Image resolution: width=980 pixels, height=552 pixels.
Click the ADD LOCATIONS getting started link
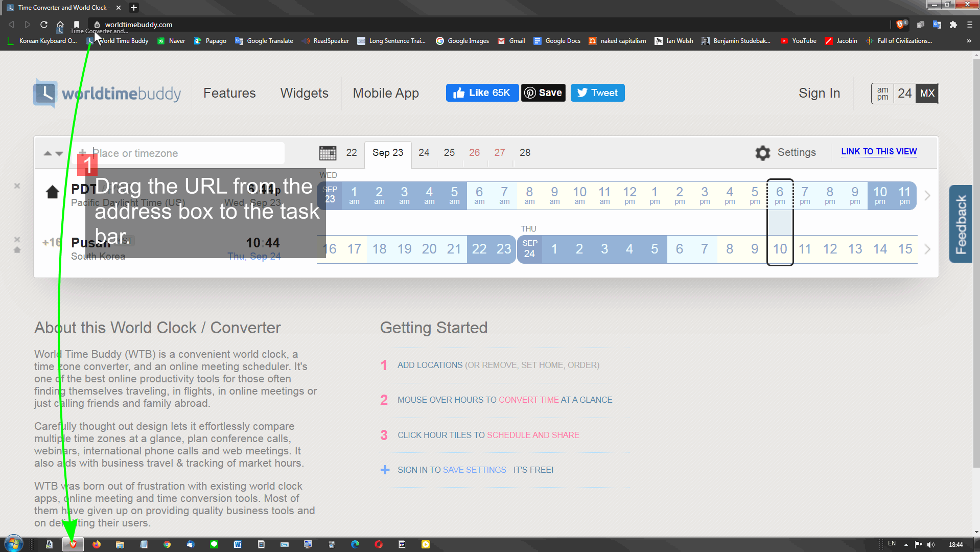point(430,365)
